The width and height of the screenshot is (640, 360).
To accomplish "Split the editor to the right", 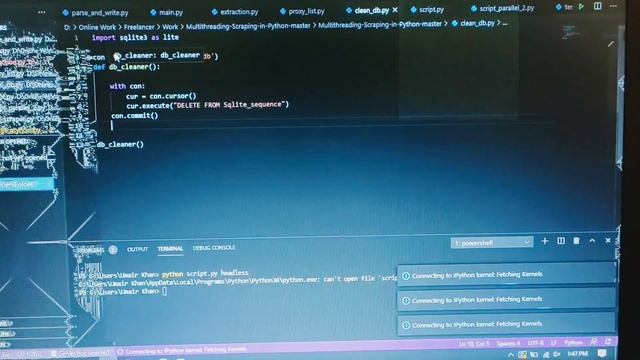I will (598, 6).
